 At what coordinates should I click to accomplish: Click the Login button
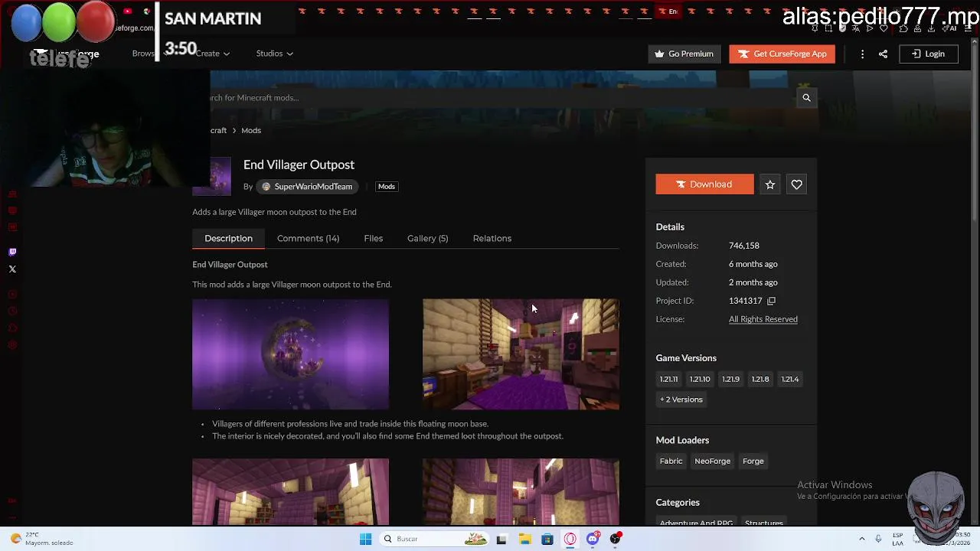click(x=928, y=54)
